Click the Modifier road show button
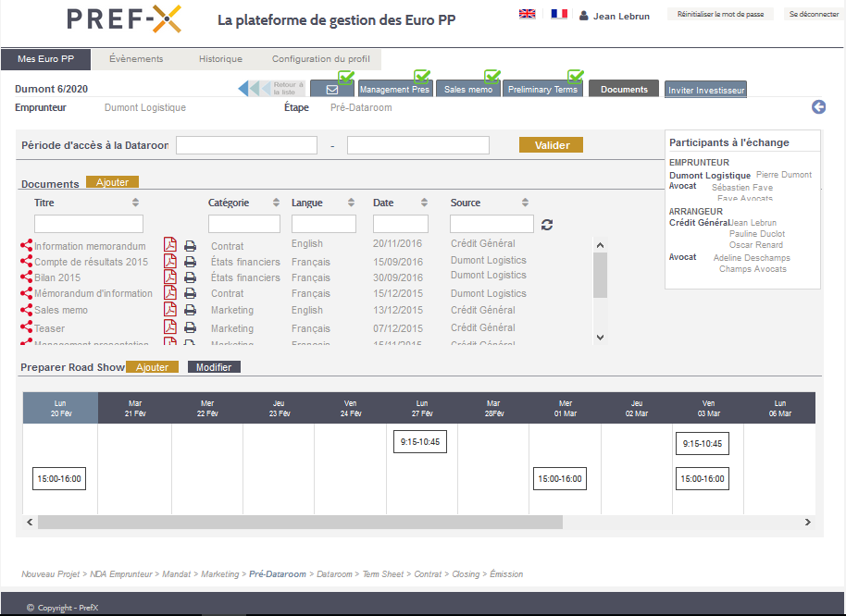 (214, 367)
